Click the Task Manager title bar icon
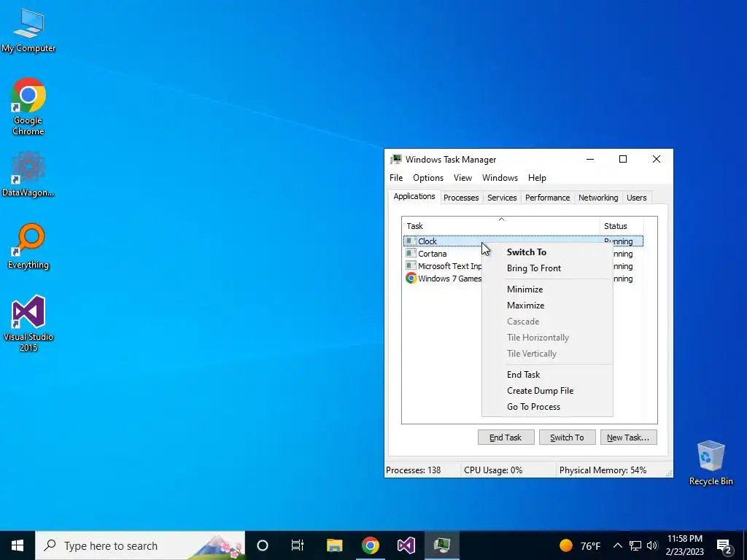The height and width of the screenshot is (560, 747). coord(396,160)
